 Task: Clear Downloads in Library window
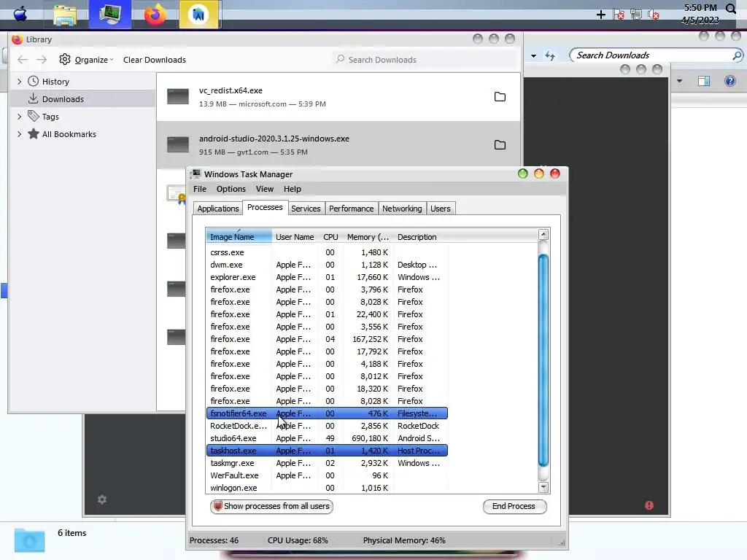(x=155, y=60)
